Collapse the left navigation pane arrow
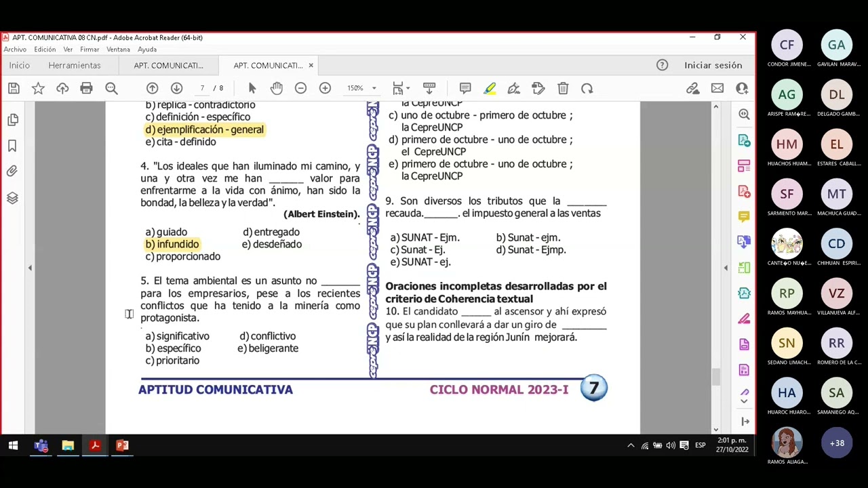868x488 pixels. (30, 268)
